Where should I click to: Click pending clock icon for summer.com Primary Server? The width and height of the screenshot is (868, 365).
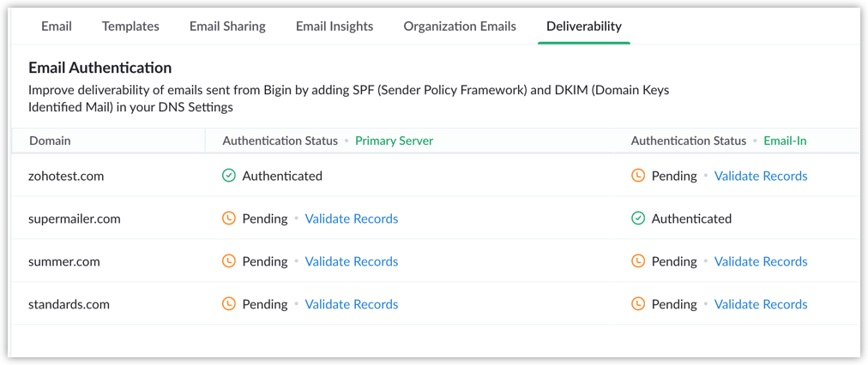[229, 261]
